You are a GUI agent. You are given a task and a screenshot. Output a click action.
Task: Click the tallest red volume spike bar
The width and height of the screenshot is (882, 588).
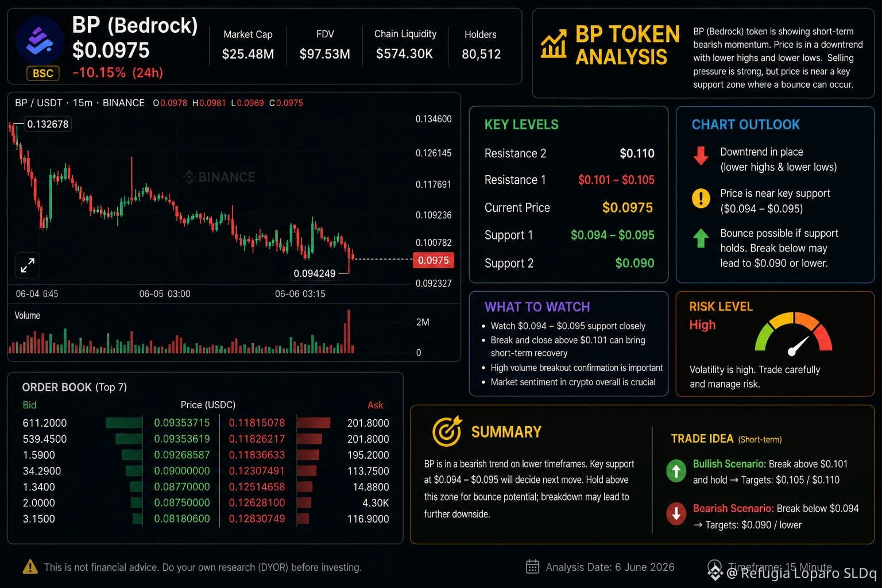(x=349, y=331)
